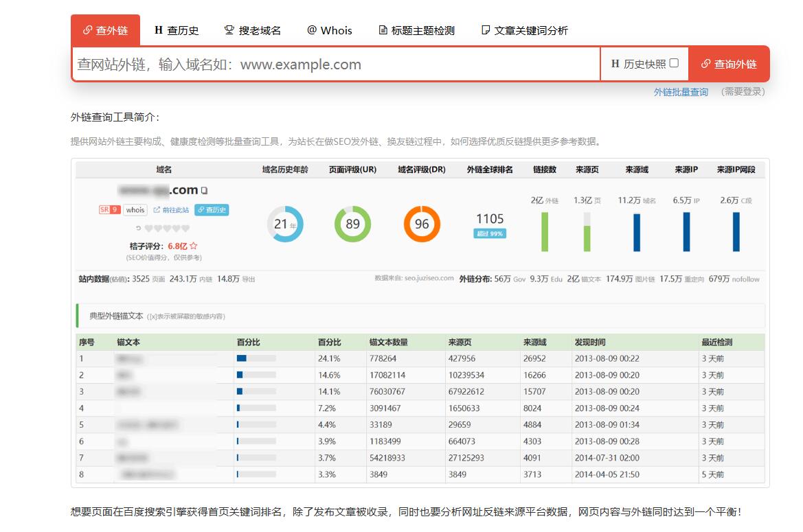Open the 标题主题检测 tab

(417, 30)
